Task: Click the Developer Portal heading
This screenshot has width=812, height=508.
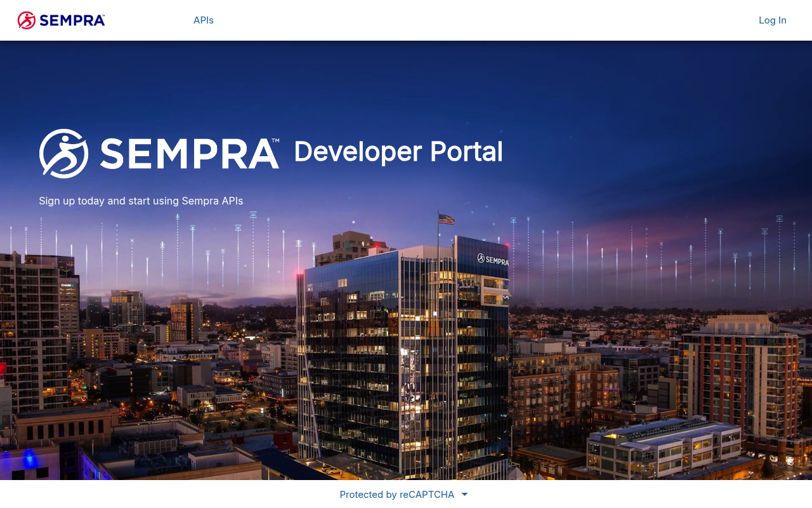Action: tap(398, 152)
